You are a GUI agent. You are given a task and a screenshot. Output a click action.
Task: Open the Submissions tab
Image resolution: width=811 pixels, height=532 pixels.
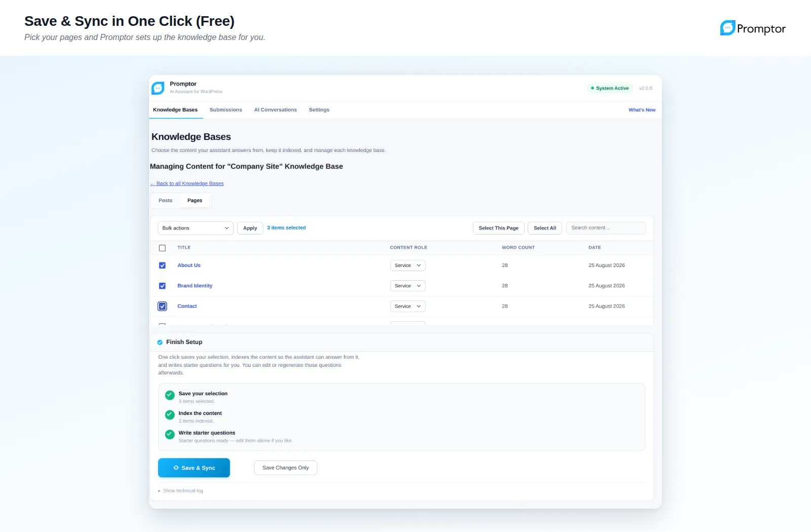coord(226,110)
